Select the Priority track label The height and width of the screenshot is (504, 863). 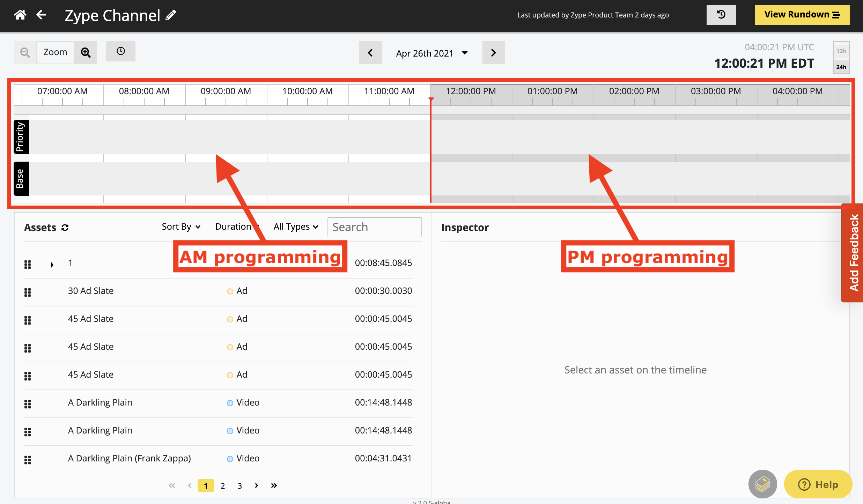pos(21,137)
